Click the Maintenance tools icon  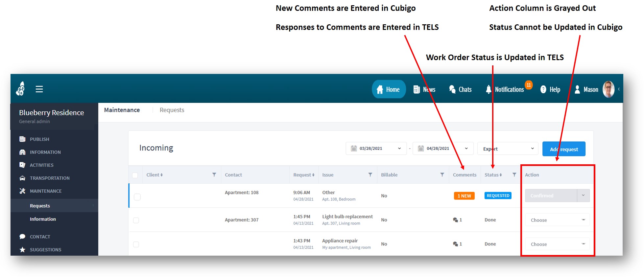[22, 191]
